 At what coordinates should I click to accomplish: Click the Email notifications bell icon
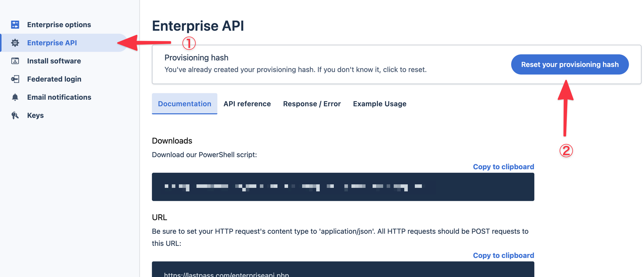(15, 97)
